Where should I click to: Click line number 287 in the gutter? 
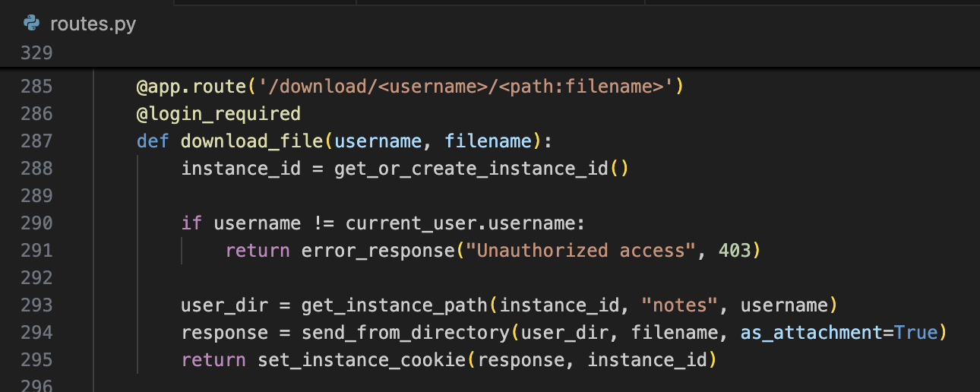(x=37, y=141)
